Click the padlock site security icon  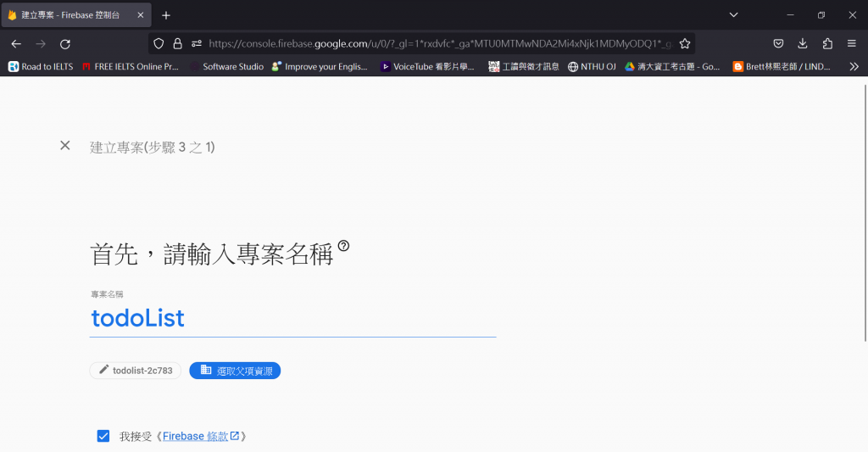point(178,44)
